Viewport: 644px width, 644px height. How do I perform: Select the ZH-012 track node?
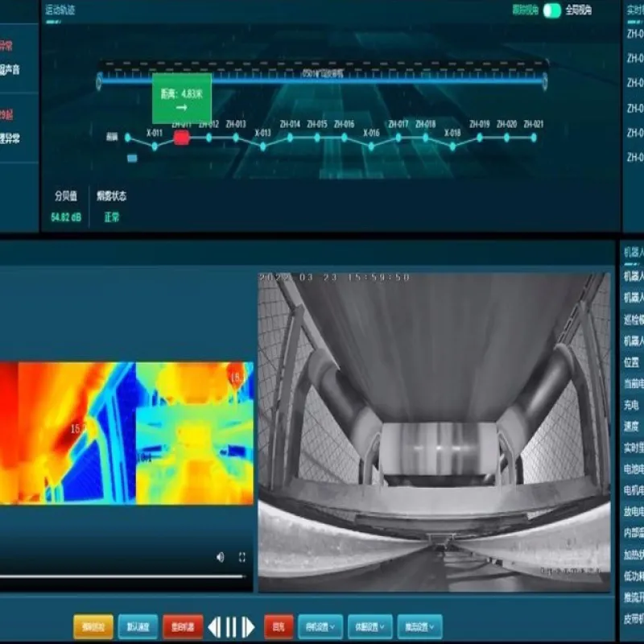pyautogui.click(x=208, y=138)
